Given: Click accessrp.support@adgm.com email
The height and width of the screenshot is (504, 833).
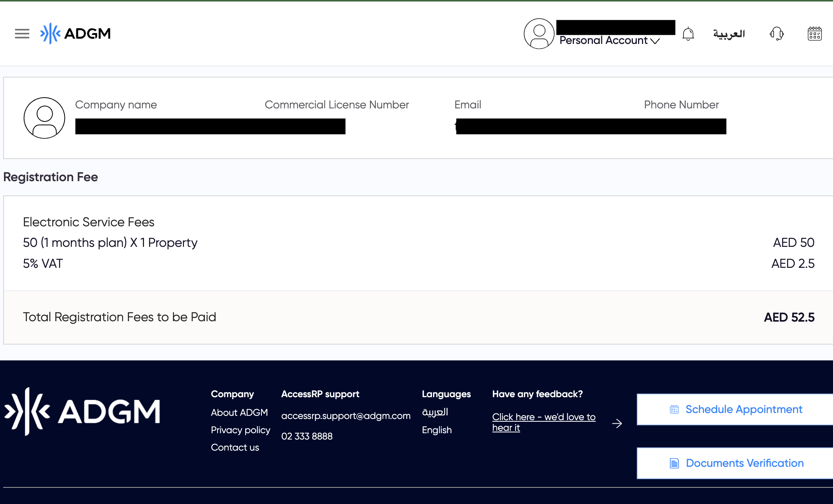Looking at the screenshot, I should tap(346, 415).
